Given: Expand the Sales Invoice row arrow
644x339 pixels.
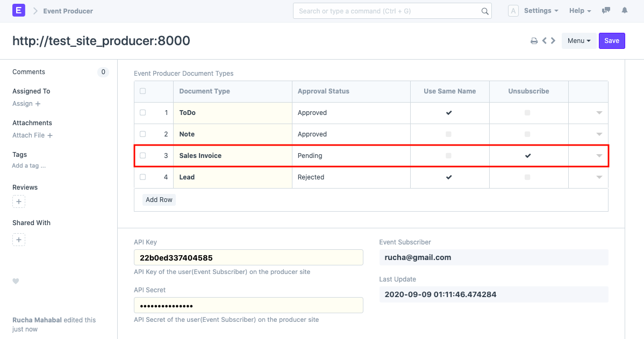Looking at the screenshot, I should pos(599,156).
